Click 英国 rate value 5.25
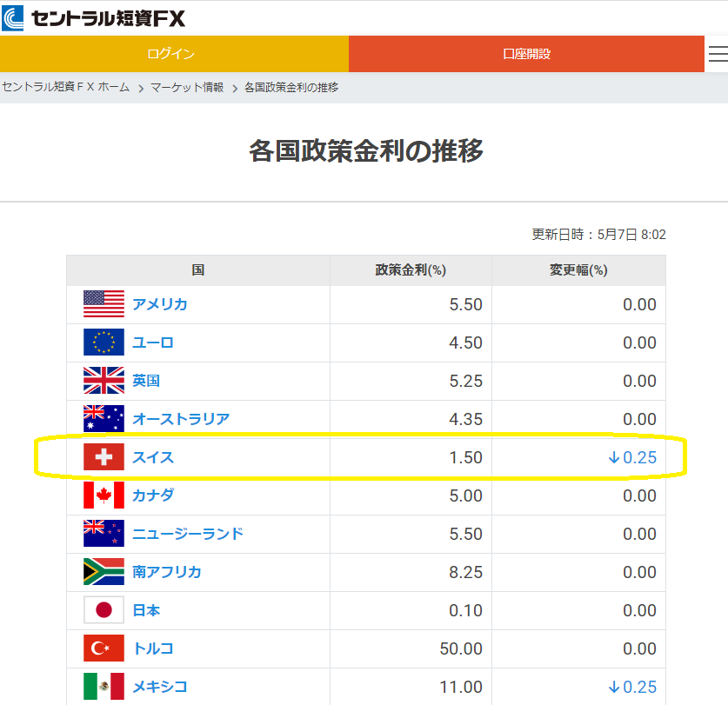728x705 pixels. point(465,381)
